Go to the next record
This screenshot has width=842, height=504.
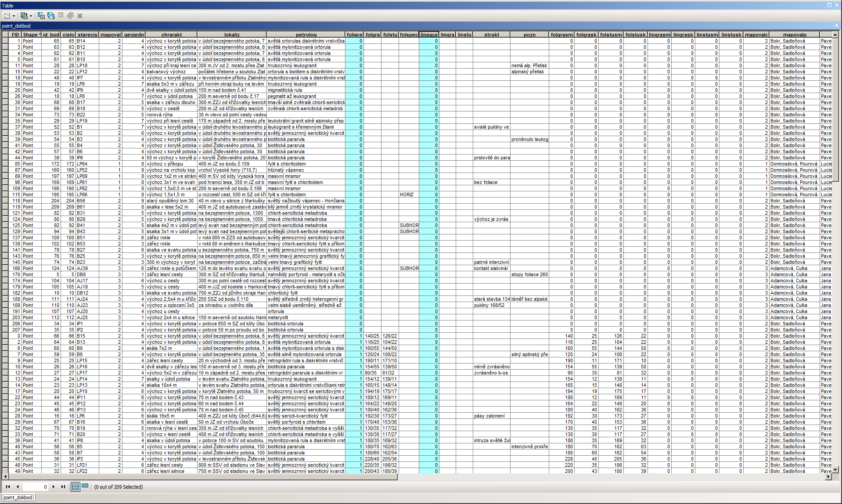[54, 486]
